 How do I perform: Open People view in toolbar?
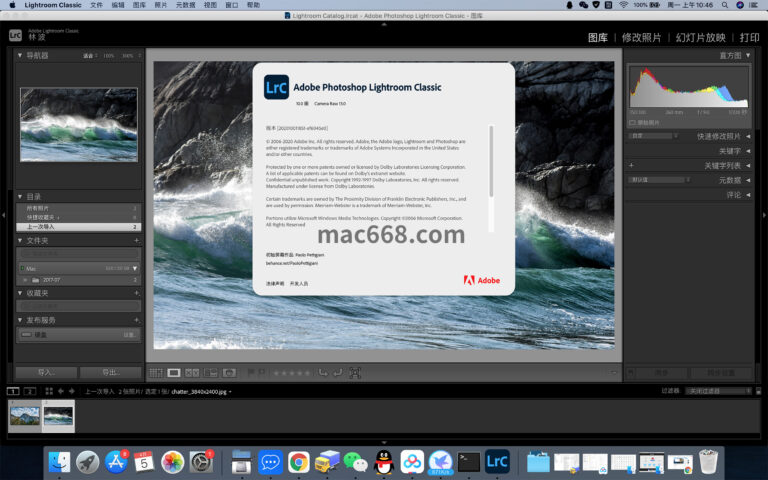click(x=229, y=373)
